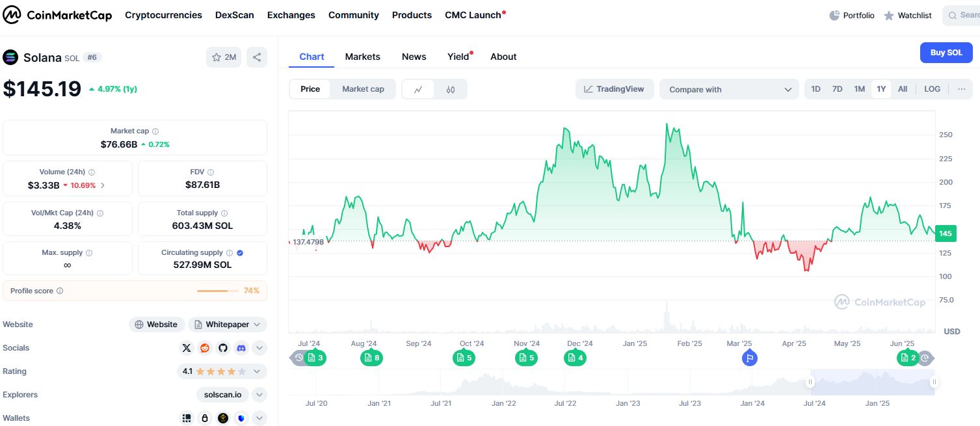
Task: Switch chart to Market cap
Action: click(x=363, y=89)
